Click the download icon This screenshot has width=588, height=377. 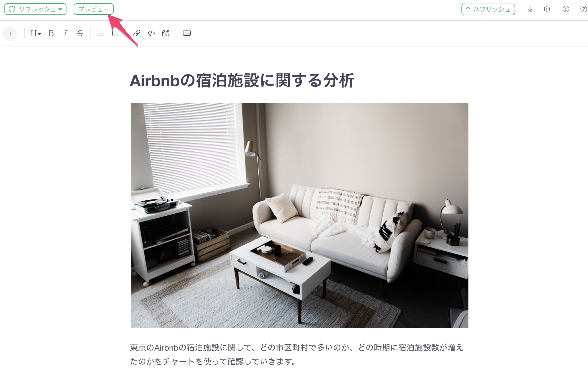point(530,9)
